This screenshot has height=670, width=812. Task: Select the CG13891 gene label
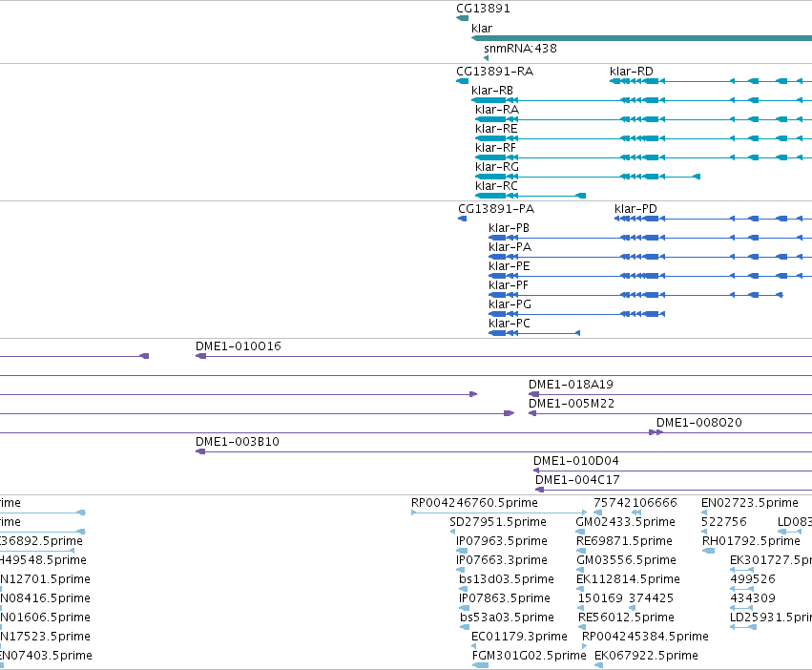(483, 9)
